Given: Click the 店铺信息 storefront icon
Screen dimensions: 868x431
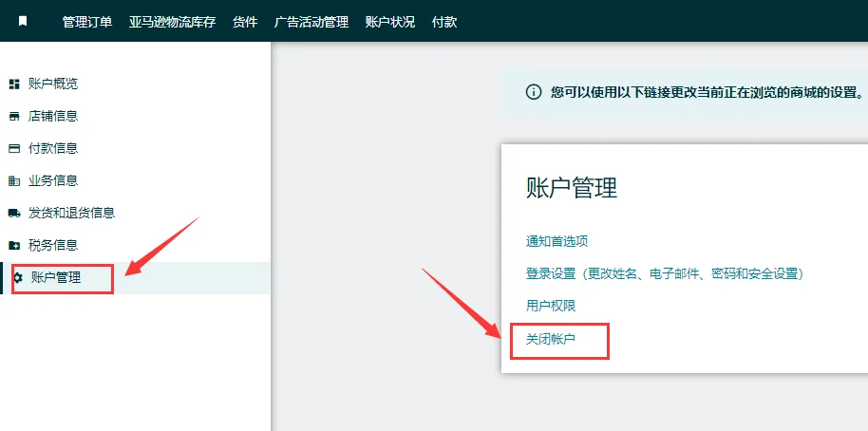Looking at the screenshot, I should click(14, 117).
